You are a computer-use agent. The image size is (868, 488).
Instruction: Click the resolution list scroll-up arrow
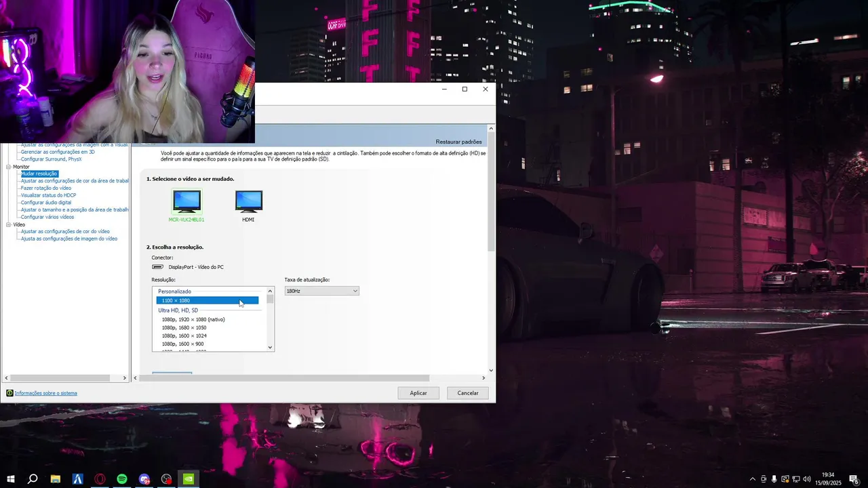271,291
